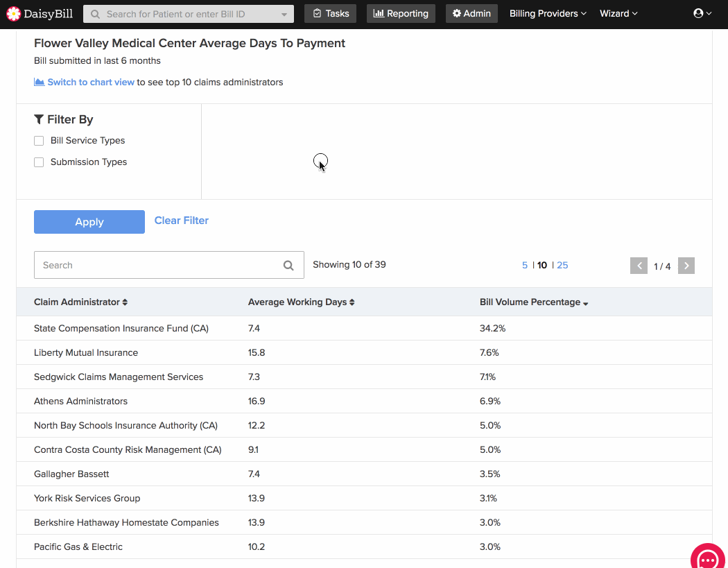Click the Clear Filter link
This screenshot has width=728, height=568.
pos(181,221)
